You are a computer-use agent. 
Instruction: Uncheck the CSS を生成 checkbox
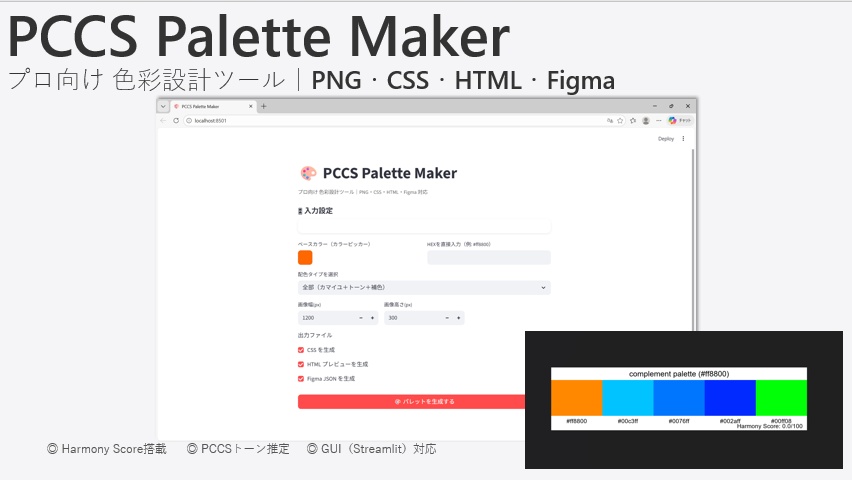[301, 350]
